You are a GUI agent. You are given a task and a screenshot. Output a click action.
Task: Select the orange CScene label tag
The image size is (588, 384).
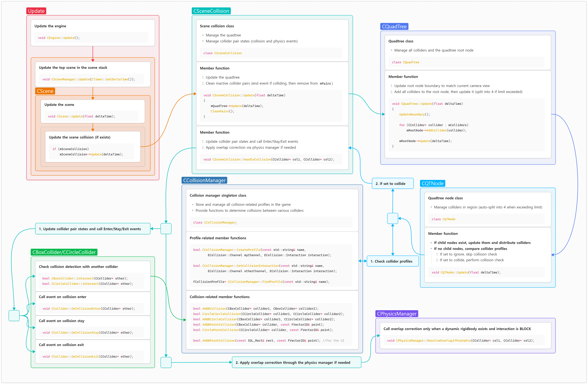pyautogui.click(x=45, y=91)
